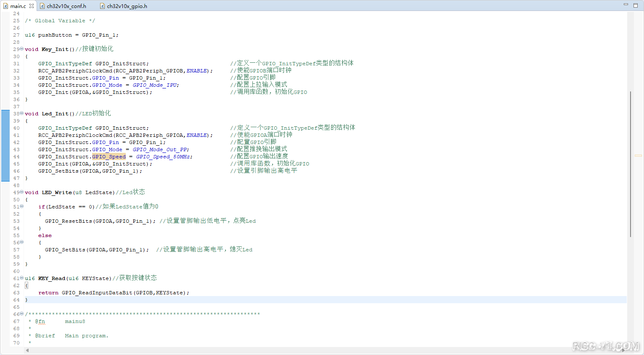Click the return keyword on line 63
This screenshot has height=355, width=644.
48,293
